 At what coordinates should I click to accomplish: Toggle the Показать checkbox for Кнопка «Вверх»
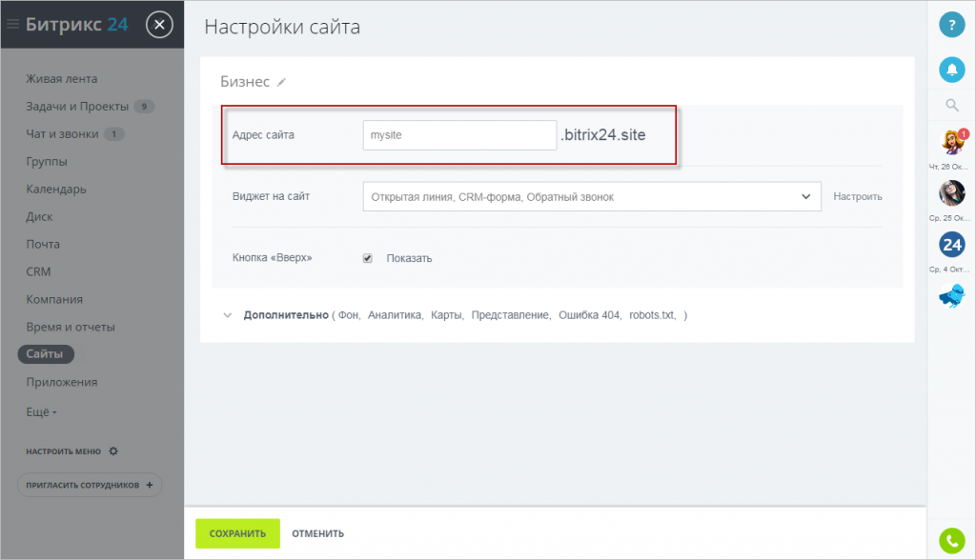coord(368,258)
